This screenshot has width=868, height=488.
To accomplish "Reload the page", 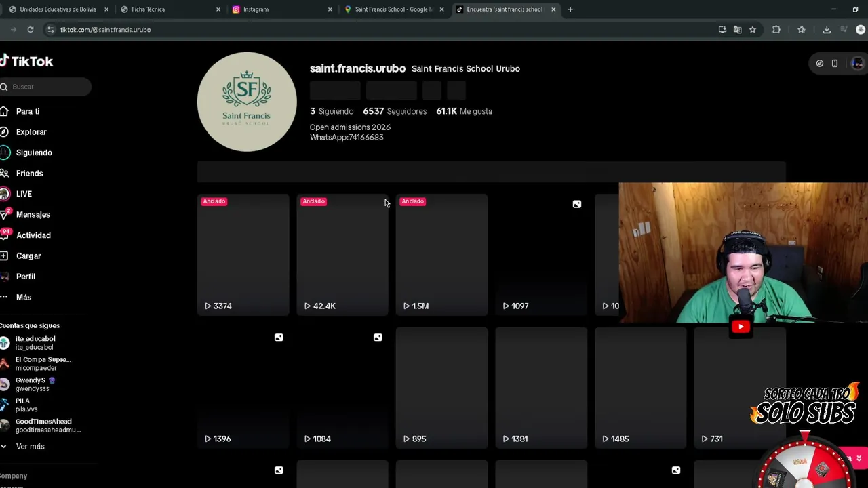I will 31,30.
